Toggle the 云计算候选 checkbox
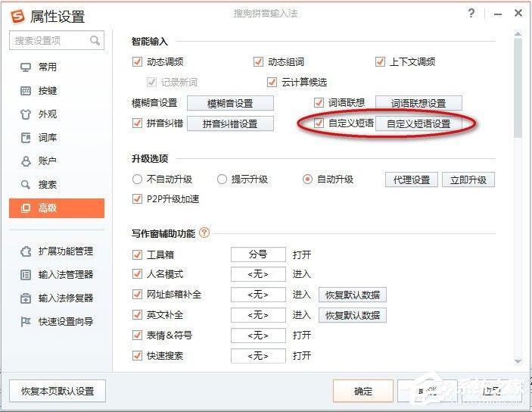 pos(272,83)
